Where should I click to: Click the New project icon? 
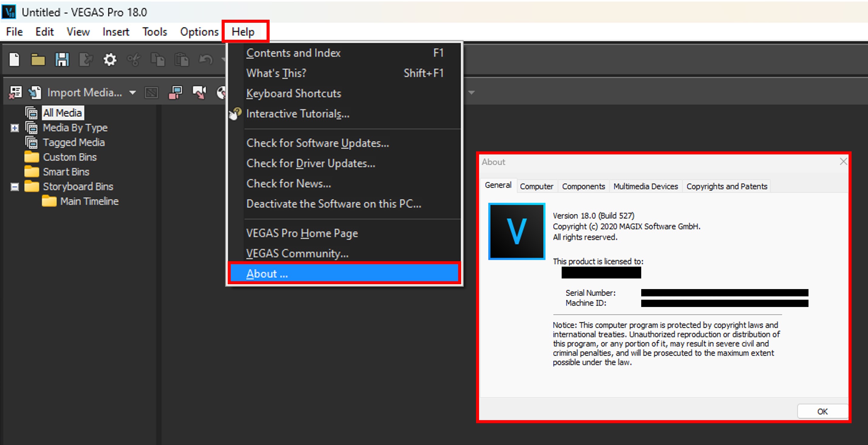click(x=15, y=60)
